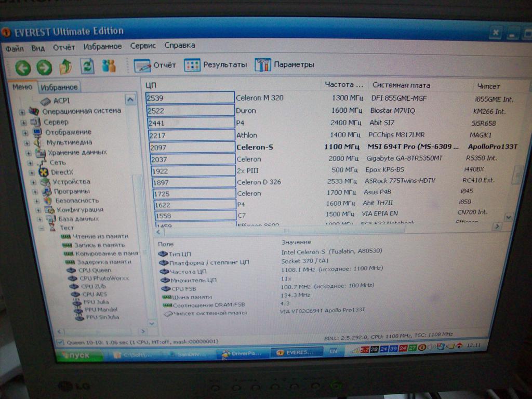
Task: Click results list vertical scrollbar down arrow
Action: pos(508,217)
